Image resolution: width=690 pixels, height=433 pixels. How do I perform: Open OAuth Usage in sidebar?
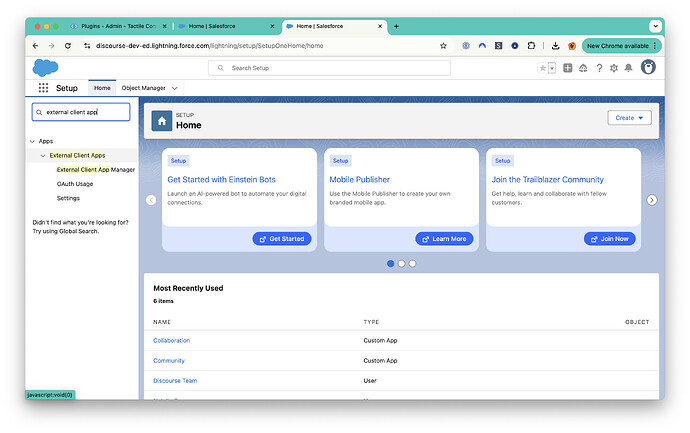coord(75,184)
